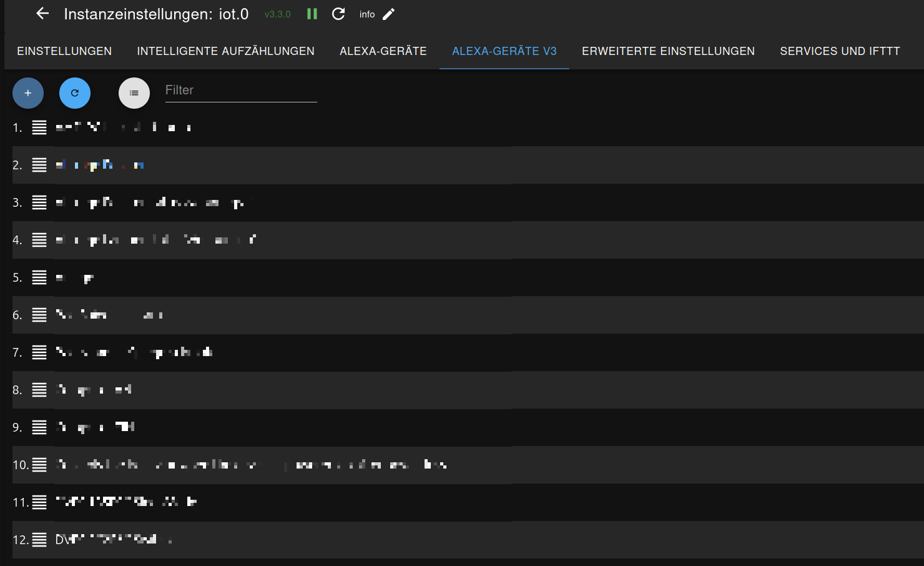Add a new device with the plus icon

28,92
